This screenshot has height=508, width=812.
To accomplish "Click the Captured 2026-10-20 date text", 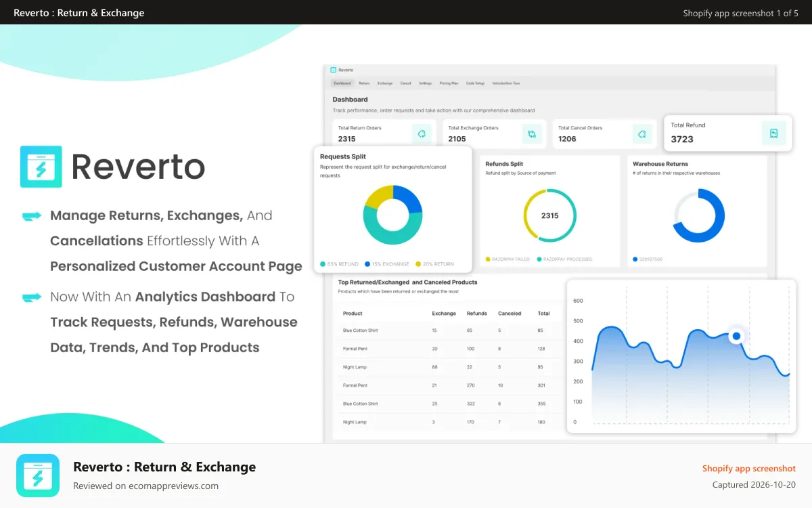I will pos(754,485).
